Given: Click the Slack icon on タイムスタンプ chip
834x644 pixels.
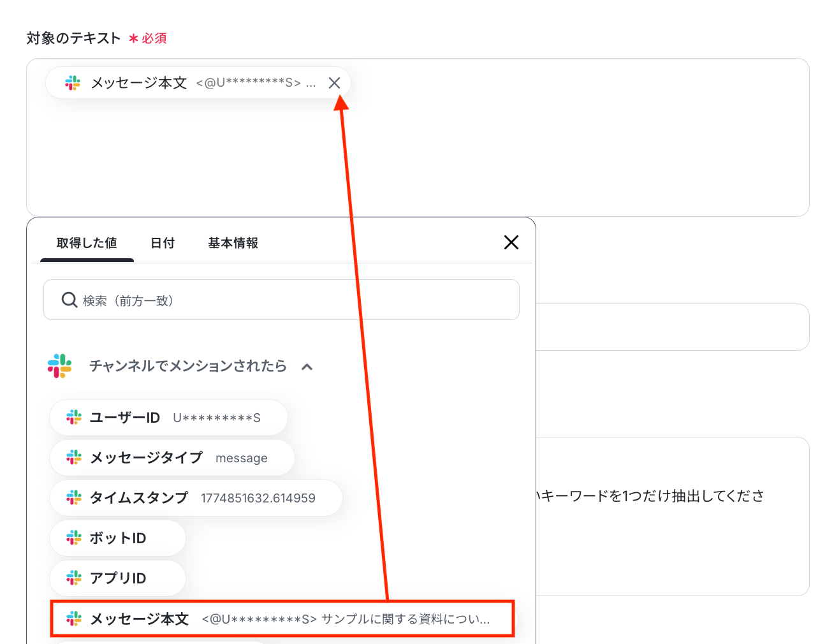Looking at the screenshot, I should 74,498.
